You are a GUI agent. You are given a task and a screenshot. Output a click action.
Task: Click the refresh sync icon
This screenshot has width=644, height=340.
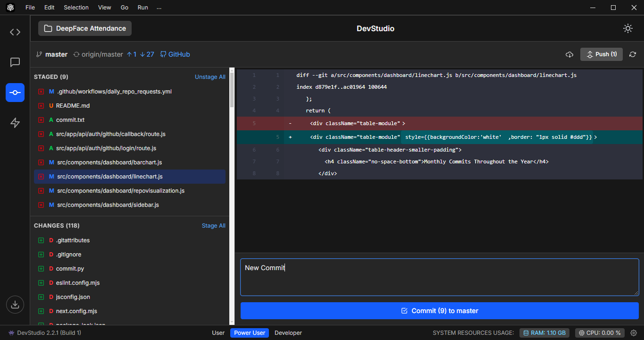tap(633, 54)
